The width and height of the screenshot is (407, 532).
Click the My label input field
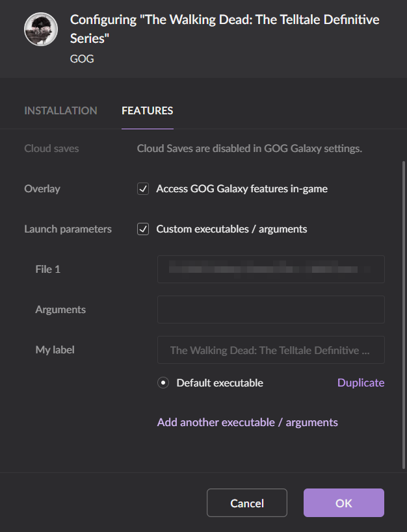270,350
